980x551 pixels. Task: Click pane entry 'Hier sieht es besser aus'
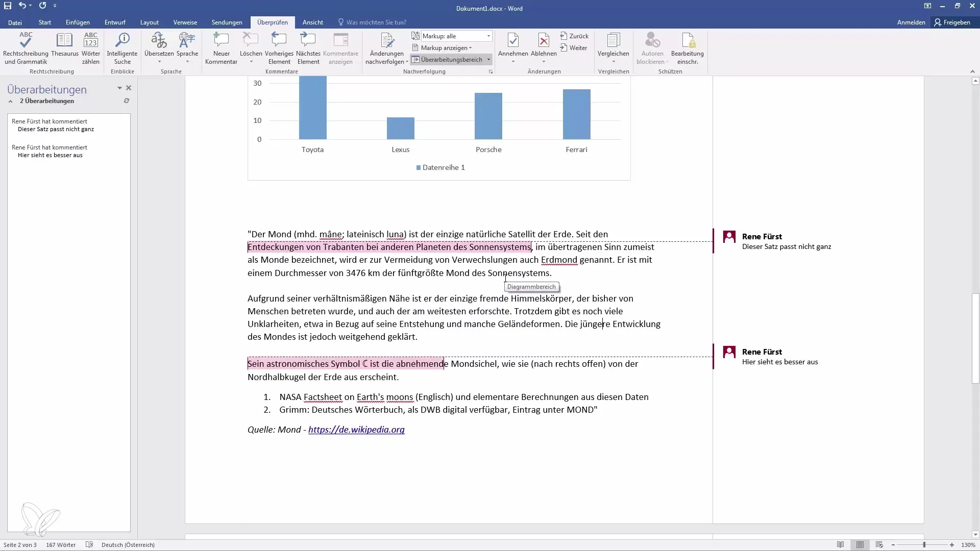pyautogui.click(x=50, y=155)
